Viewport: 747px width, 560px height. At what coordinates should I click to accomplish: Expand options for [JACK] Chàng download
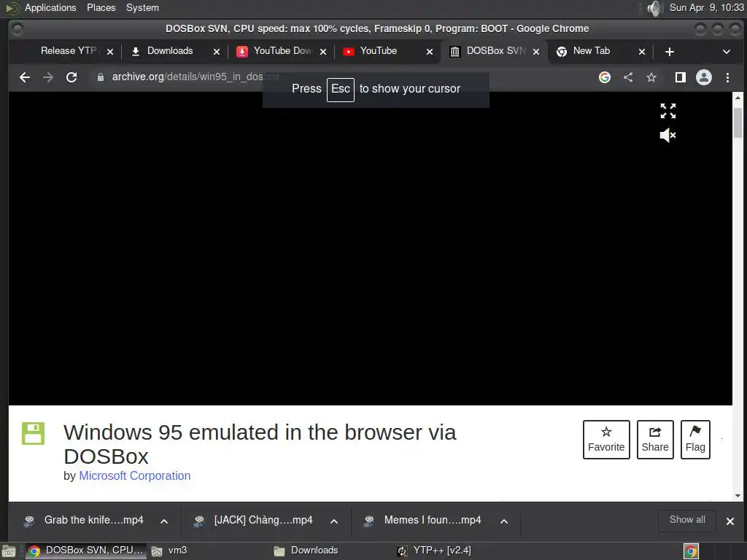coord(334,521)
